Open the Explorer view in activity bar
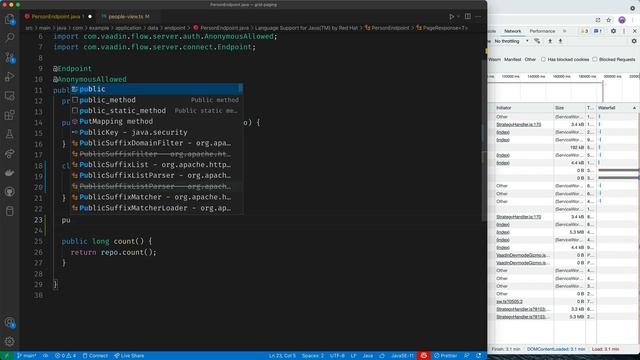 tap(9, 19)
